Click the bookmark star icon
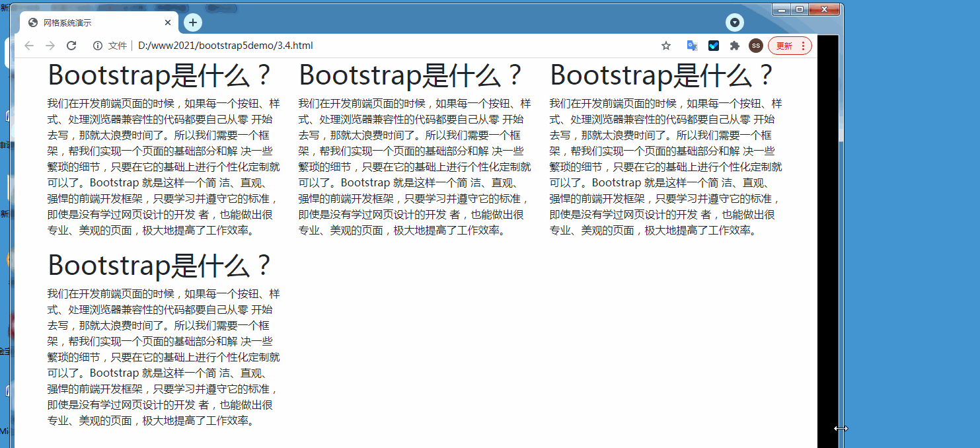980x448 pixels. (665, 45)
